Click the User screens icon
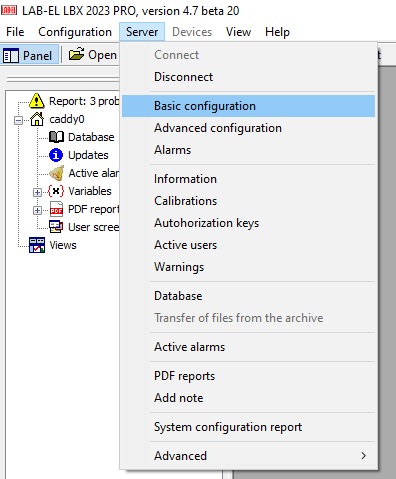Image resolution: width=396 pixels, height=479 pixels. [56, 227]
